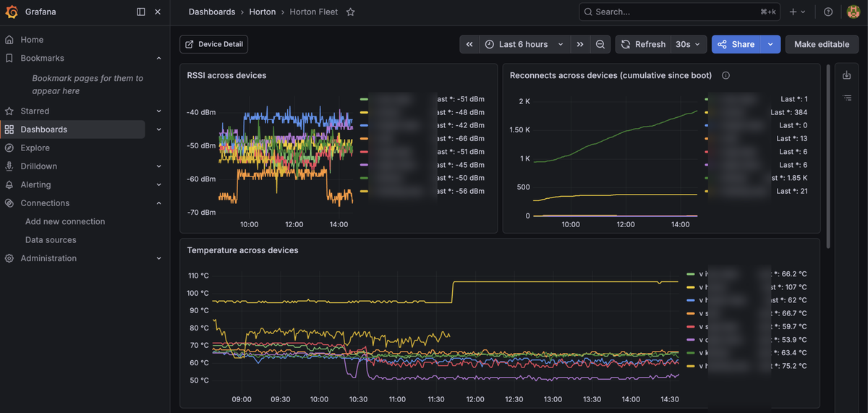The width and height of the screenshot is (868, 413).
Task: Open the 30s refresh interval dropdown
Action: pos(688,44)
